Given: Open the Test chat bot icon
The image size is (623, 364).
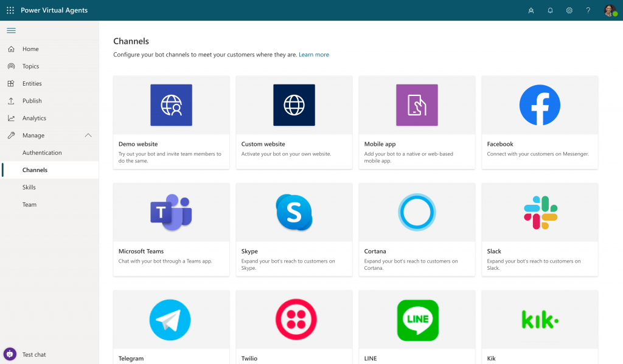Looking at the screenshot, I should (10, 354).
